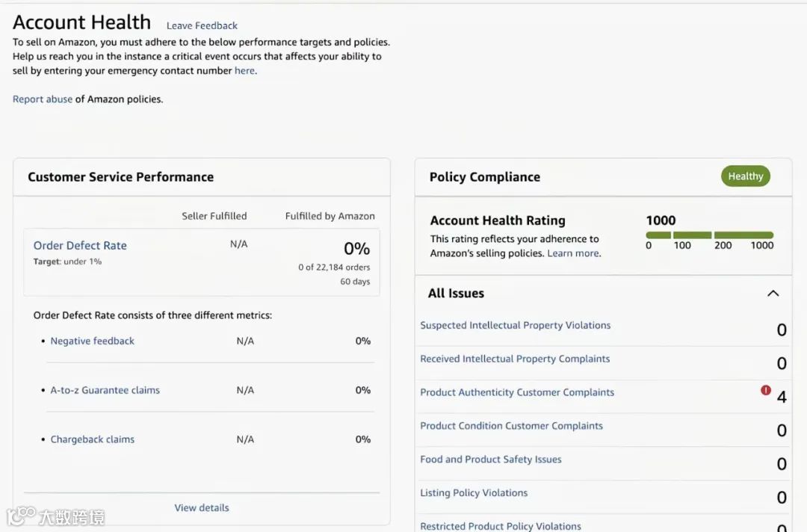The height and width of the screenshot is (532, 807).
Task: Click Learn more about Account Health Rating
Action: [573, 253]
